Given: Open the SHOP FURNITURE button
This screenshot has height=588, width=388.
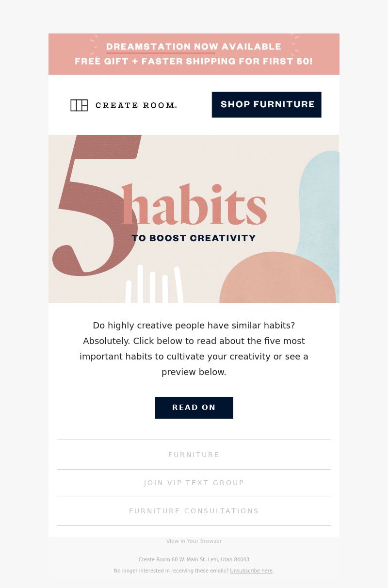Looking at the screenshot, I should (x=266, y=104).
